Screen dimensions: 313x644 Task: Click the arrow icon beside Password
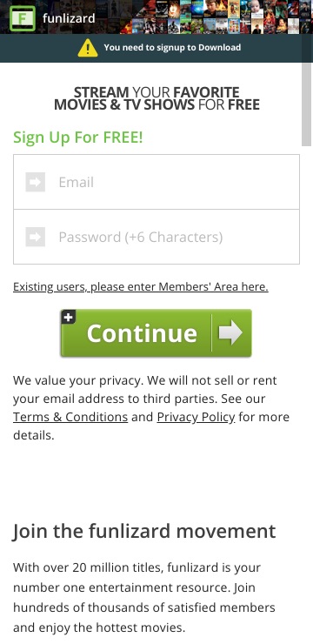pos(36,237)
